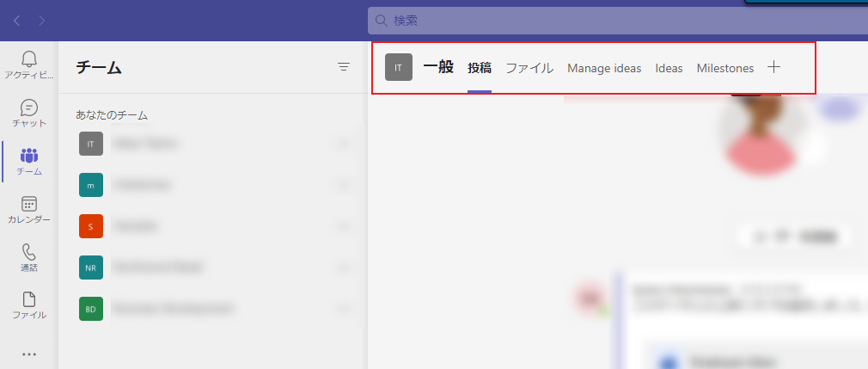Open the Manage ideas tab
Viewport: 868px width, 369px height.
(x=604, y=68)
